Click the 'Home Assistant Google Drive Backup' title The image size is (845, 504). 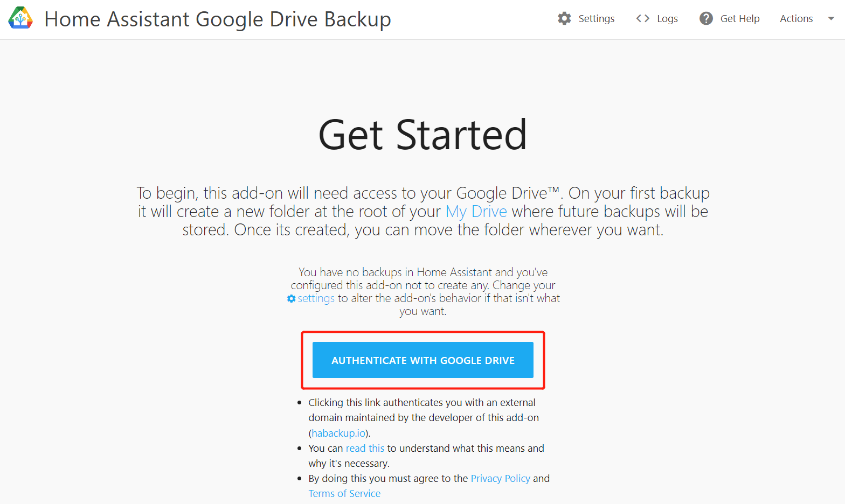click(218, 19)
